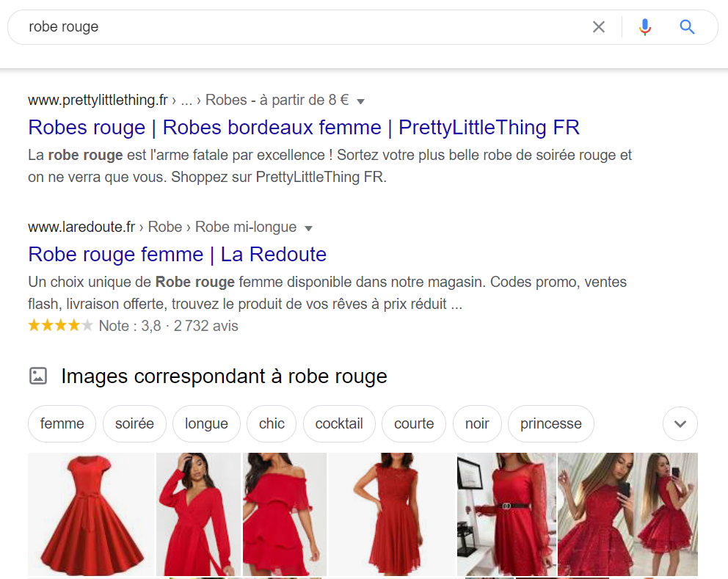728x579 pixels.
Task: Expand more image filter chips
Action: point(680,423)
